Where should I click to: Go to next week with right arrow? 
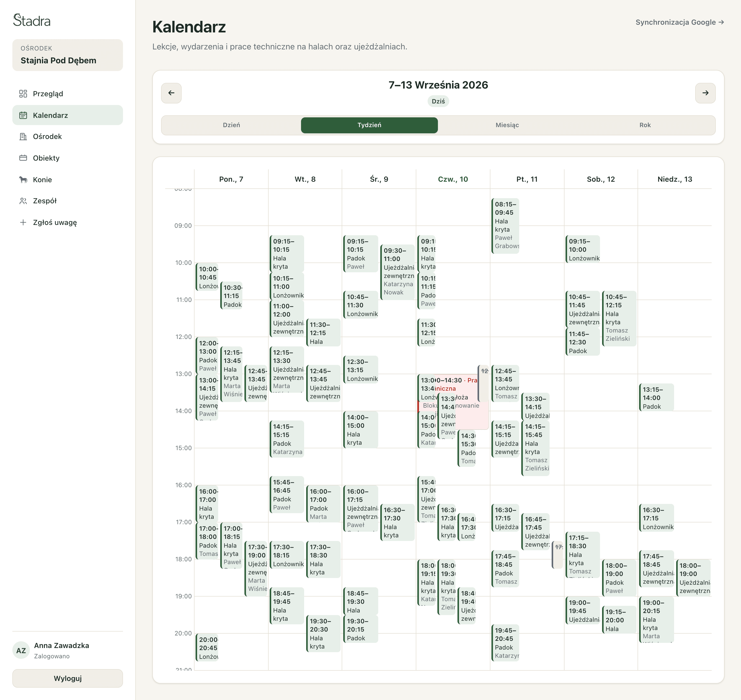click(705, 93)
